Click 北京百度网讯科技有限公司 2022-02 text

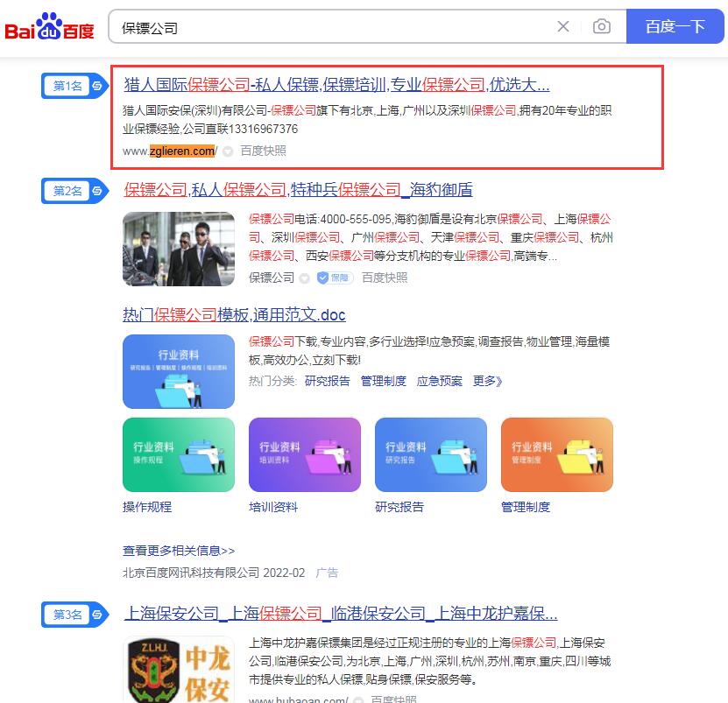point(214,573)
